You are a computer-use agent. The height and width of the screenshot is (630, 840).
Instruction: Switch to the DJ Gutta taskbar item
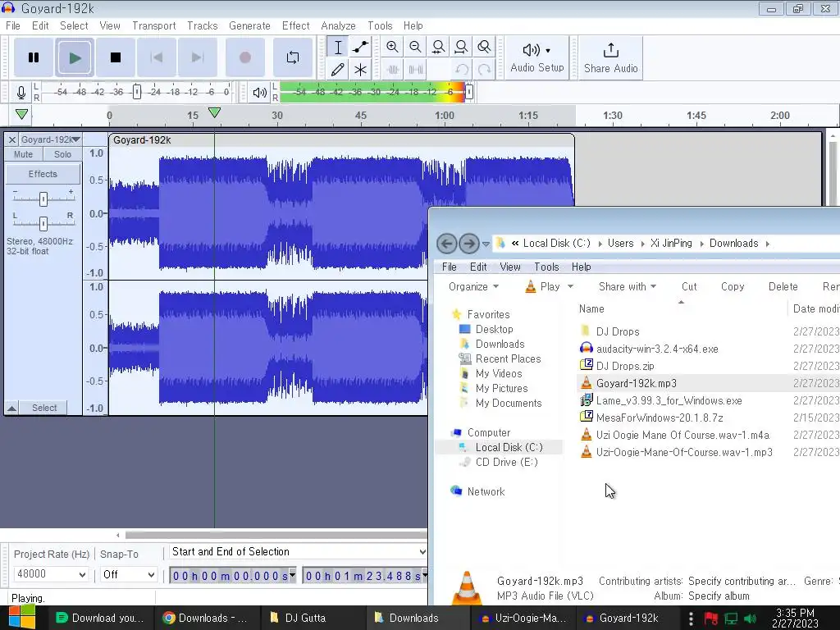click(305, 618)
